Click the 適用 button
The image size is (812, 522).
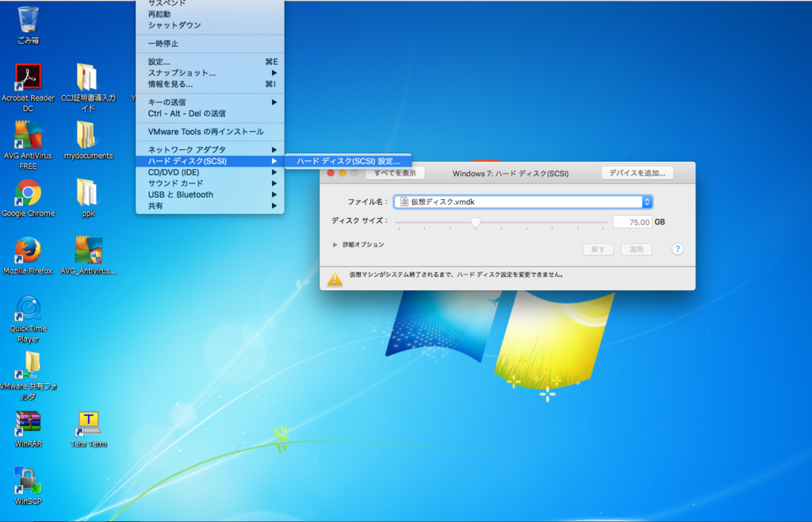tap(636, 249)
